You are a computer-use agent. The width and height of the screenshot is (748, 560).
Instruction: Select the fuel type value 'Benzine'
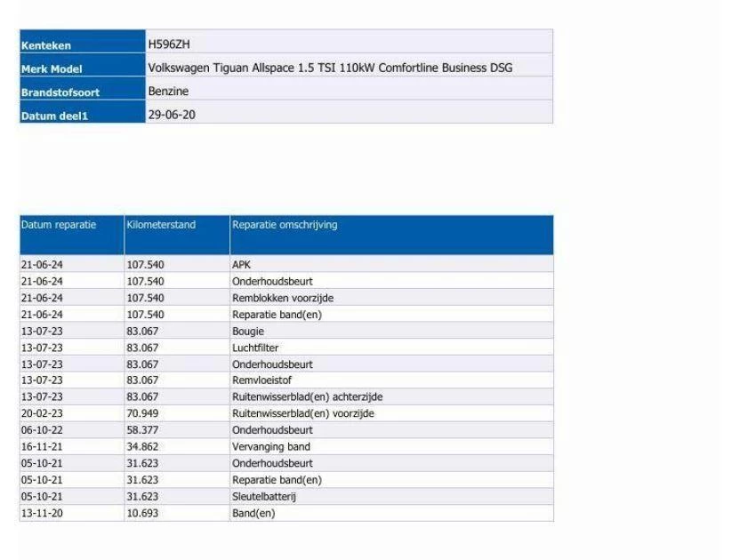(x=168, y=91)
